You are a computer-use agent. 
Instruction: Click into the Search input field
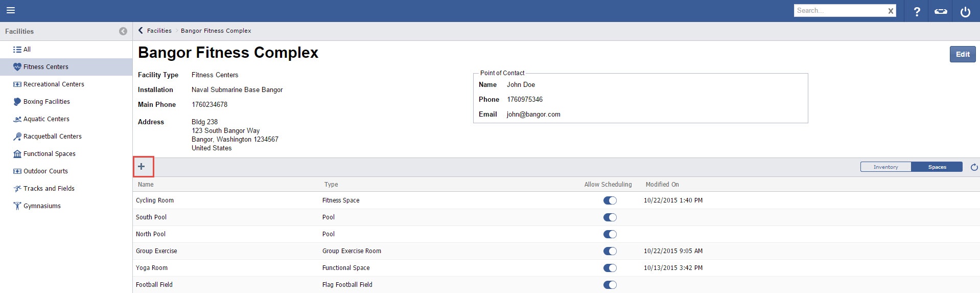[x=838, y=11]
